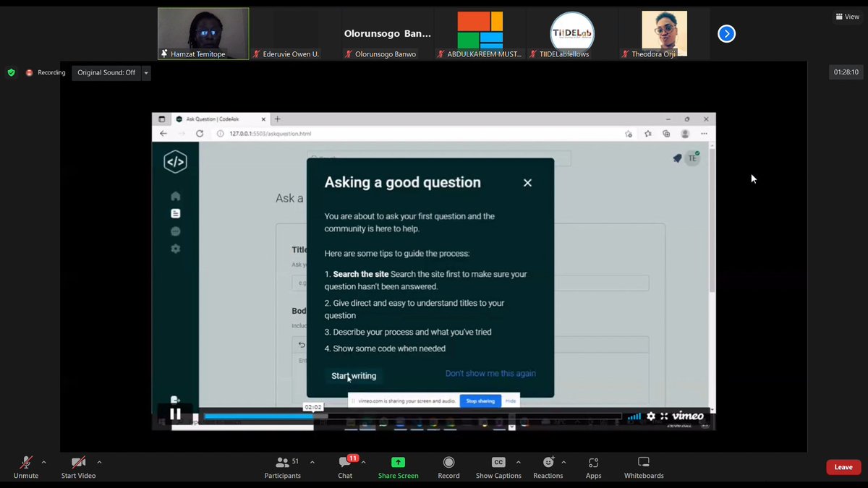Expand the Original Sound dropdown arrow
The image size is (868, 488).
coord(146,72)
